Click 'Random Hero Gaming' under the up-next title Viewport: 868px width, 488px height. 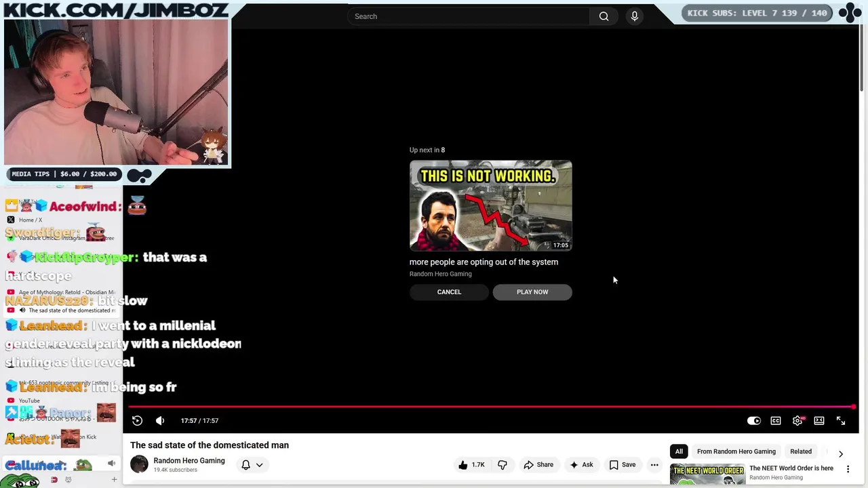(441, 274)
